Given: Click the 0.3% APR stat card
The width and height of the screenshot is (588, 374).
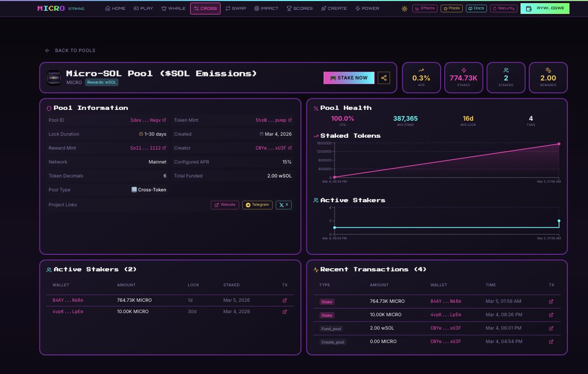Looking at the screenshot, I should coord(421,78).
